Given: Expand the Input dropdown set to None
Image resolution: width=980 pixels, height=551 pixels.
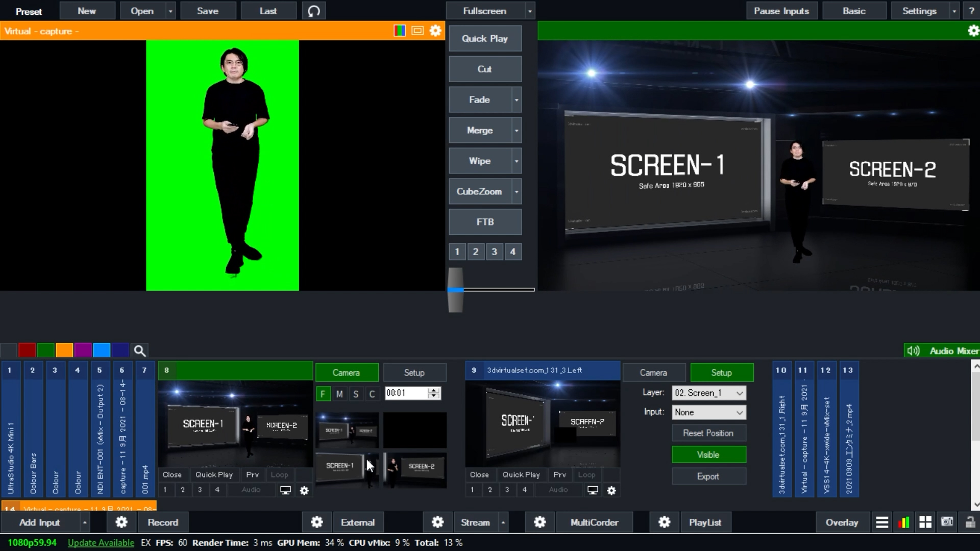Looking at the screenshot, I should [x=708, y=412].
